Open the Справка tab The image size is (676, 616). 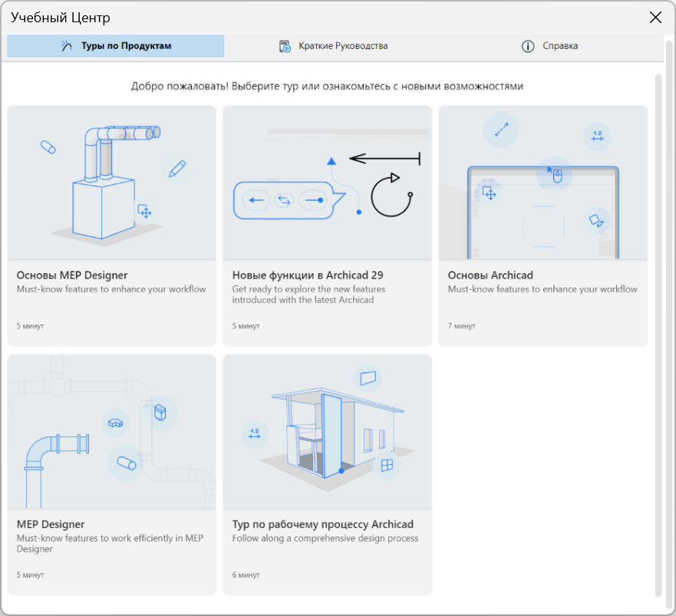[x=549, y=46]
